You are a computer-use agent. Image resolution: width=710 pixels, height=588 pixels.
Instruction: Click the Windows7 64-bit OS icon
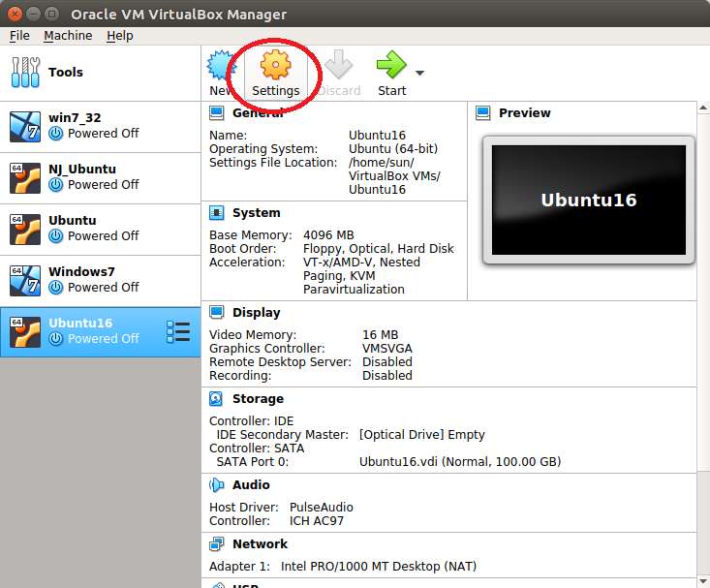pyautogui.click(x=25, y=280)
